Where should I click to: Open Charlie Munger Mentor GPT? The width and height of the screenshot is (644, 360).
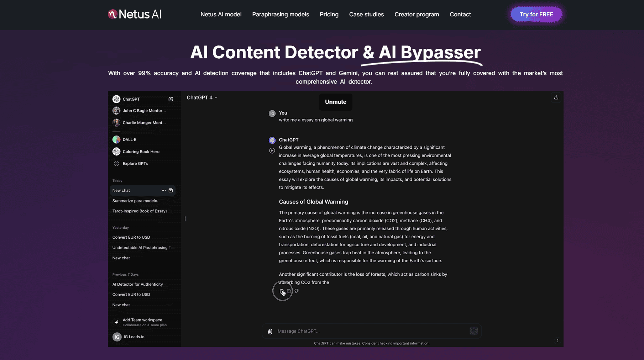click(x=139, y=123)
